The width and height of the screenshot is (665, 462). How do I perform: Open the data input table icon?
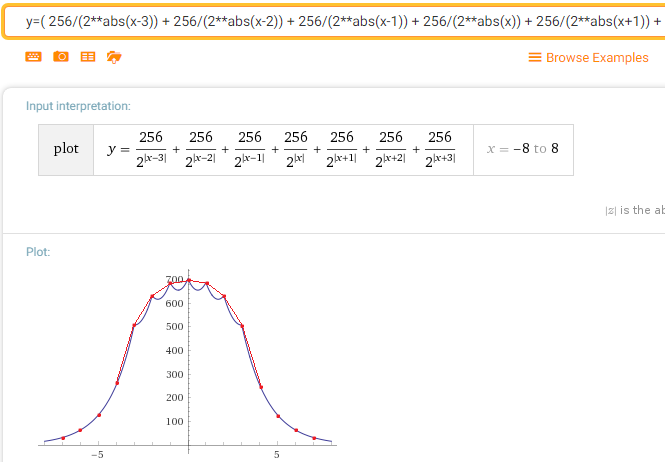tap(88, 57)
